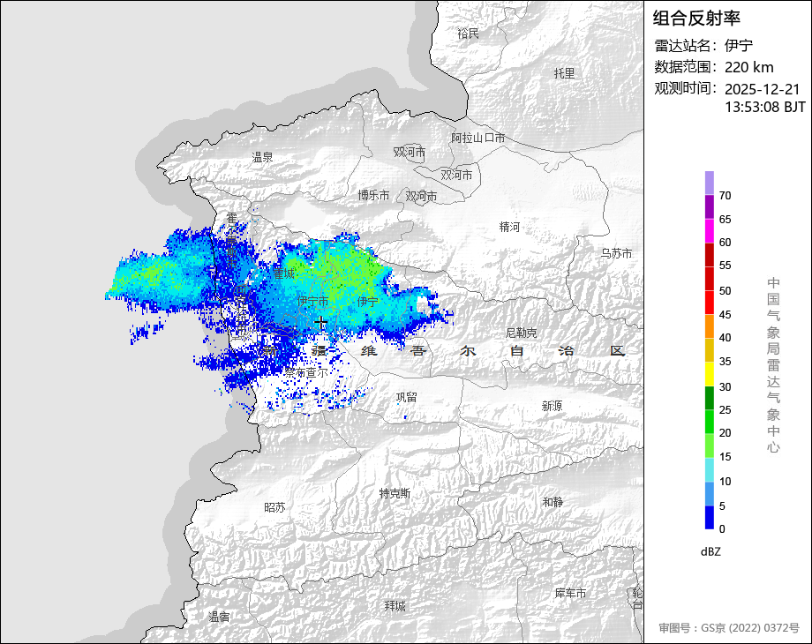Screen dimensions: 812x644
Task: Pick the cyan 10–15 dBZ legend color
Action: coord(710,469)
